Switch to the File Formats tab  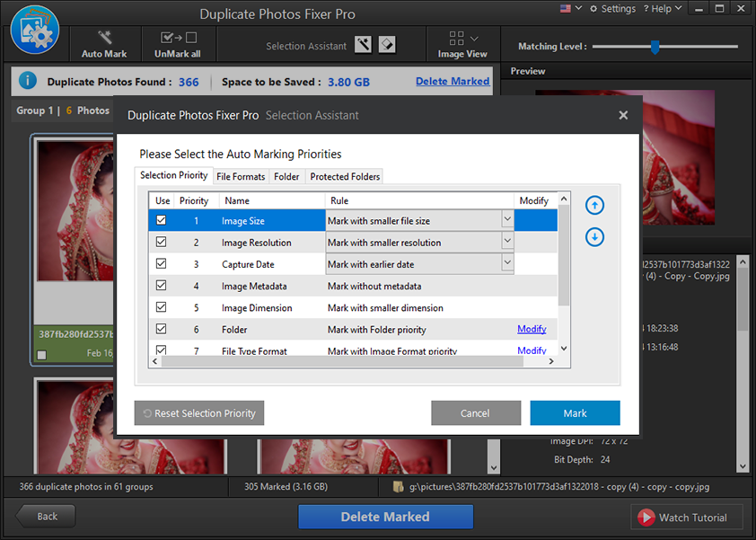tap(241, 177)
